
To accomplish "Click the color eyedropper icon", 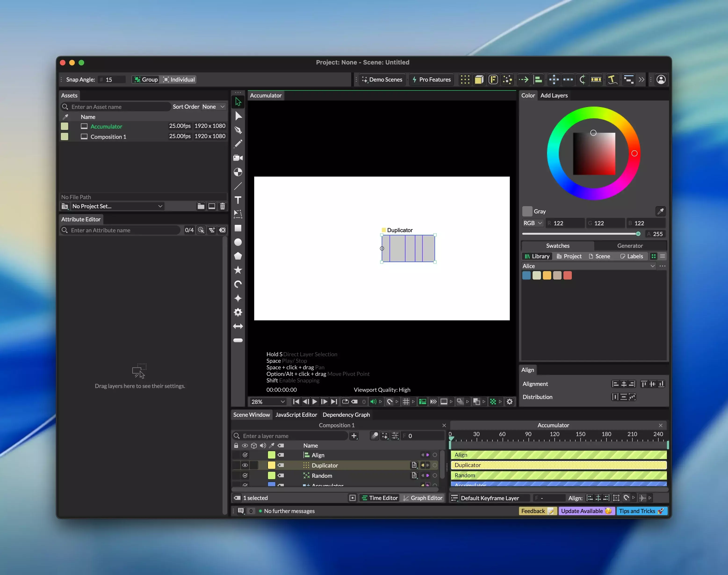I will [x=660, y=211].
